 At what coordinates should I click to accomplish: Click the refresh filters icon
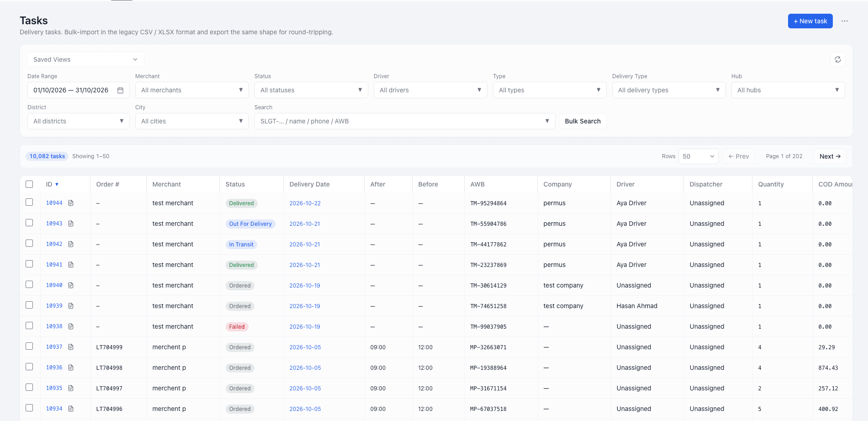(x=838, y=59)
